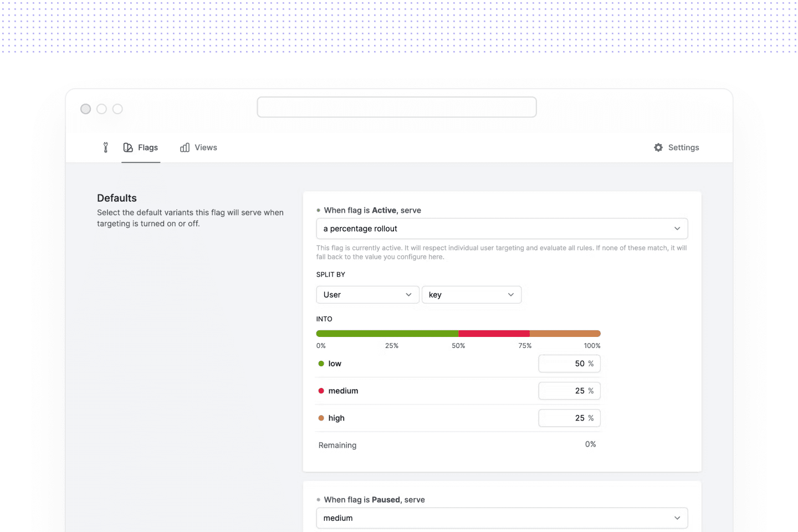Click the green dot beside low
Screen dimensions: 798x532
point(321,364)
